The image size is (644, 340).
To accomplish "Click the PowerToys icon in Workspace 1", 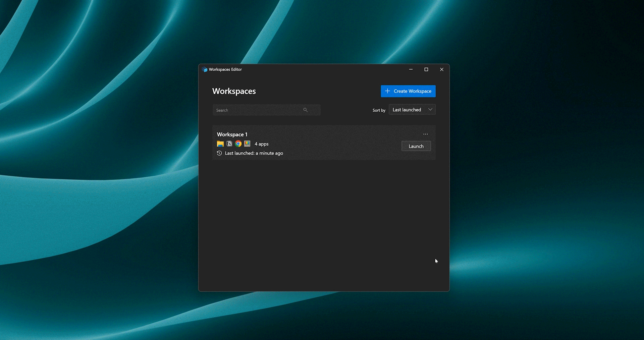I will coord(247,144).
